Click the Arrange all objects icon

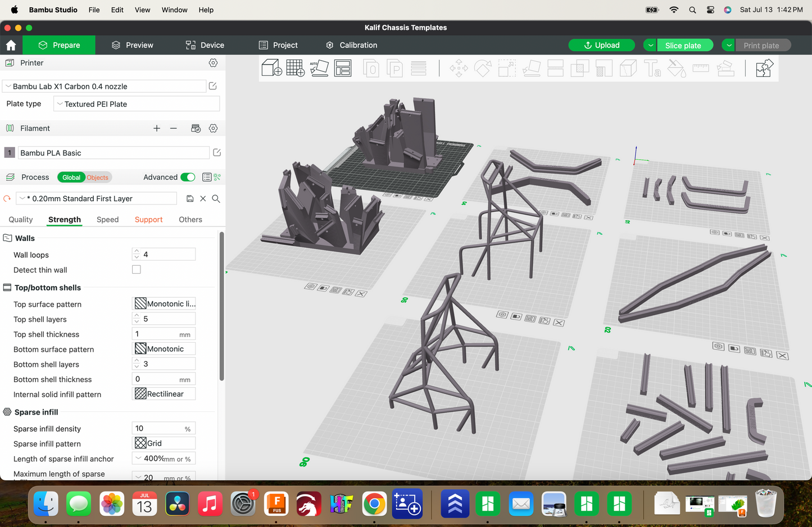tap(343, 69)
